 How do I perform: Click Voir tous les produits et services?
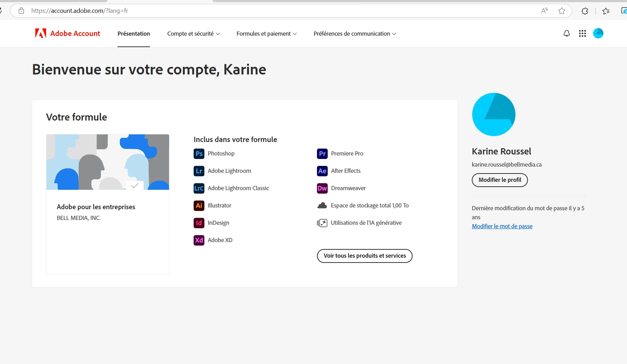[364, 256]
